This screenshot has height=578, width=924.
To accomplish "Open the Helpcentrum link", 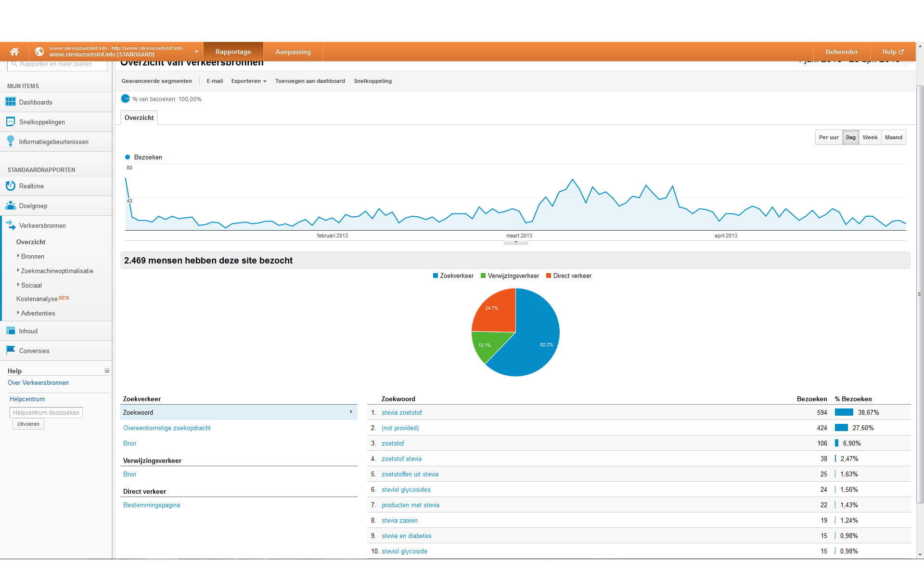I will click(27, 399).
